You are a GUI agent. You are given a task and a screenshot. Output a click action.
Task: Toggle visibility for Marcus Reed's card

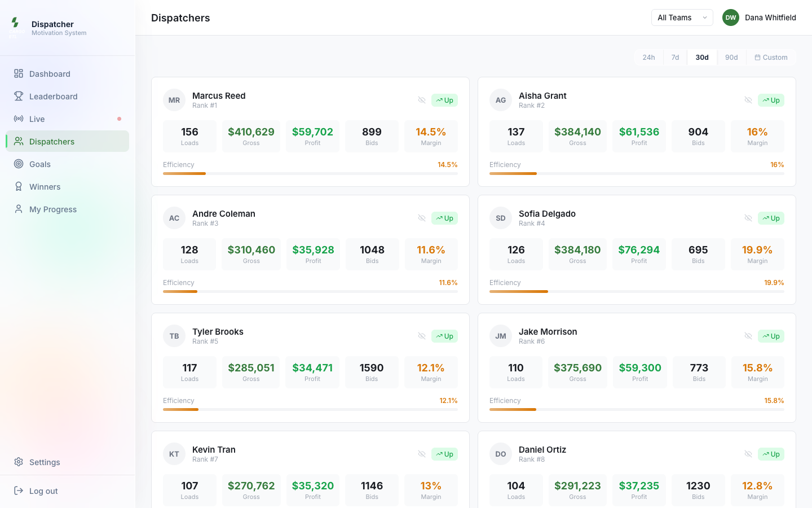coord(422,100)
